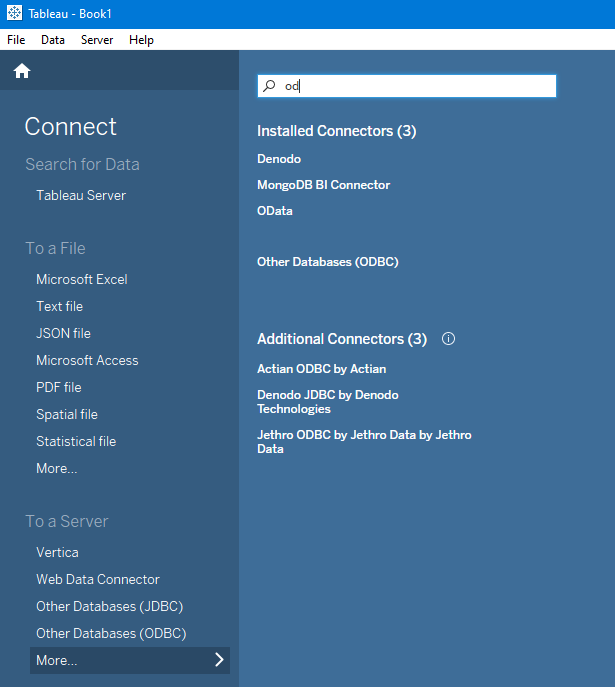Click Installed Connectors (3) heading
Screen dimensions: 615x687
336,131
